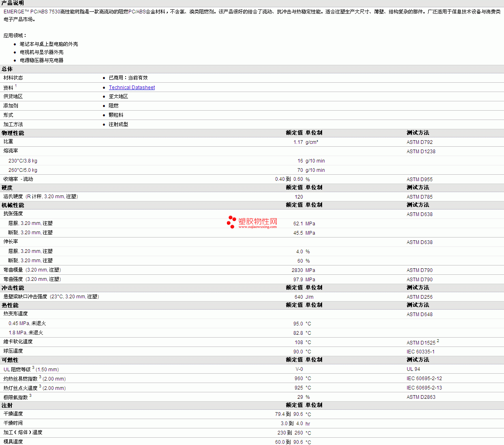Viewport: 504px width, 445px height.
Task: Click the 伸长率 row label
Action: pos(11,242)
